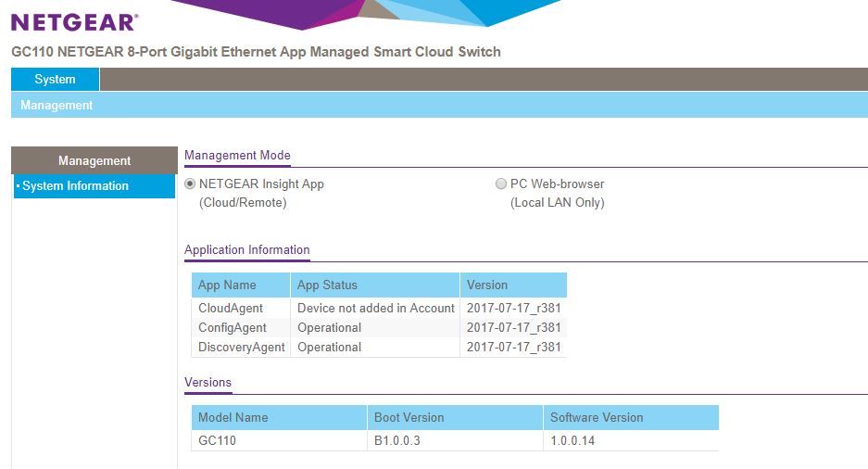Image resolution: width=868 pixels, height=469 pixels.
Task: Select the DiscoveryAgent row name
Action: pyautogui.click(x=242, y=348)
